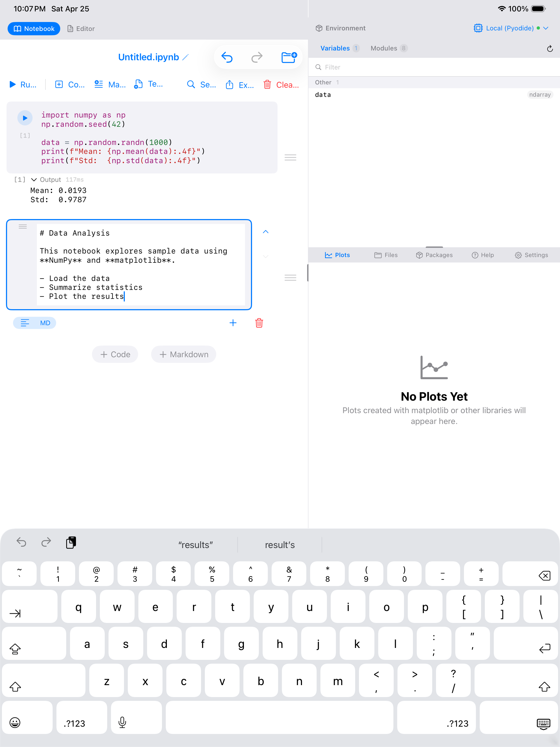Add a markdown cell via the Ma... toolbar button
This screenshot has width=560, height=747.
(x=110, y=84)
